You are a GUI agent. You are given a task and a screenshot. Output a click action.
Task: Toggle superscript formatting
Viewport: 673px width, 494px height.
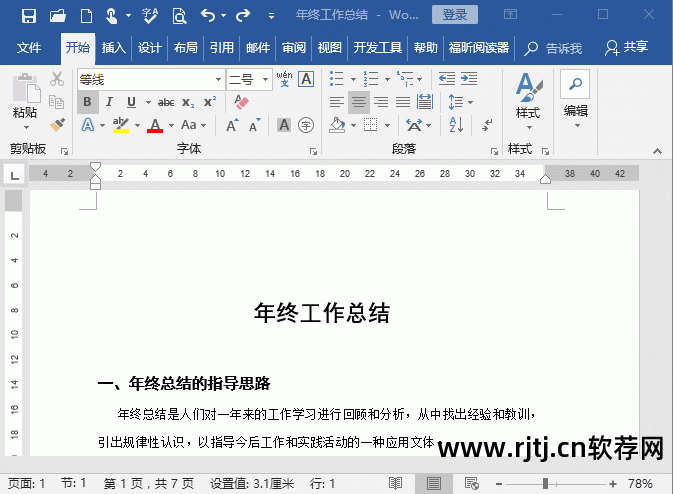tap(210, 102)
